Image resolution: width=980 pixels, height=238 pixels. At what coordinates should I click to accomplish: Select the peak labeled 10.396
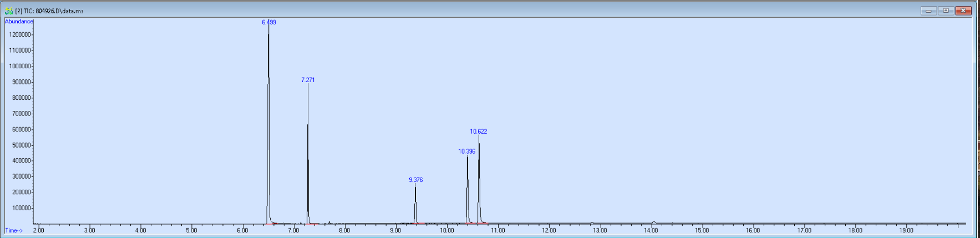(x=466, y=151)
